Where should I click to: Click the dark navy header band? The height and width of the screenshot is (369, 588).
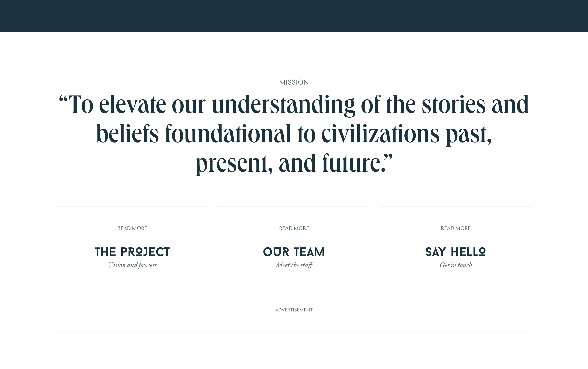click(x=294, y=16)
